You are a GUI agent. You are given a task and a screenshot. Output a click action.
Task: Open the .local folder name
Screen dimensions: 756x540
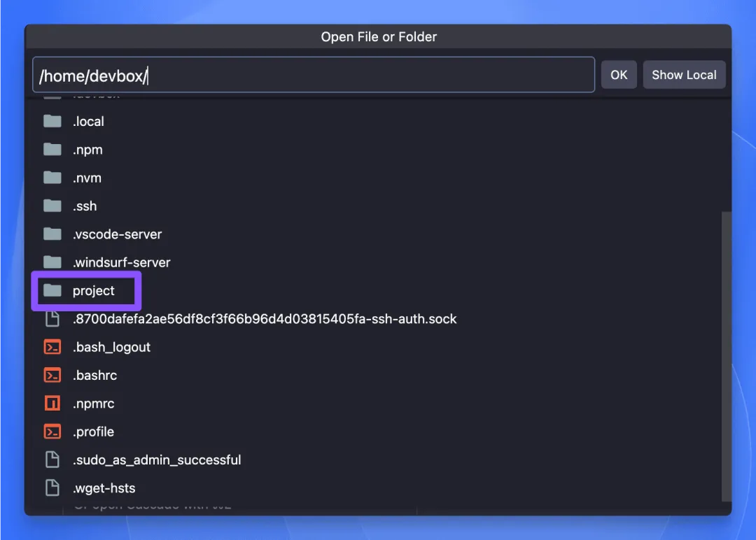[88, 122]
